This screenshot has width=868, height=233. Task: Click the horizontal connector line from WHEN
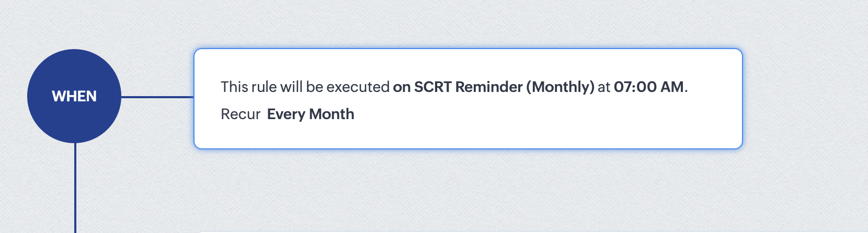click(x=157, y=97)
